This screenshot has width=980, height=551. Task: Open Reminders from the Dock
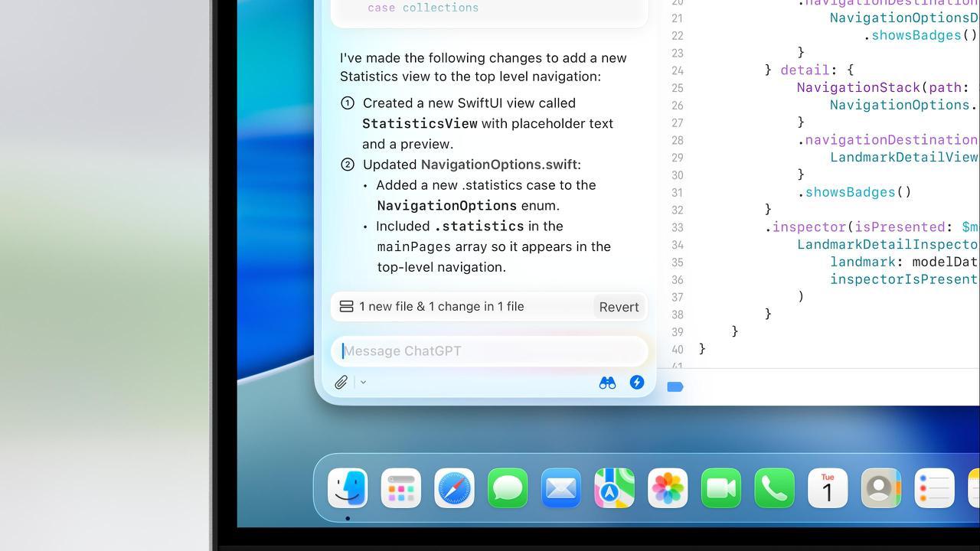(x=934, y=488)
